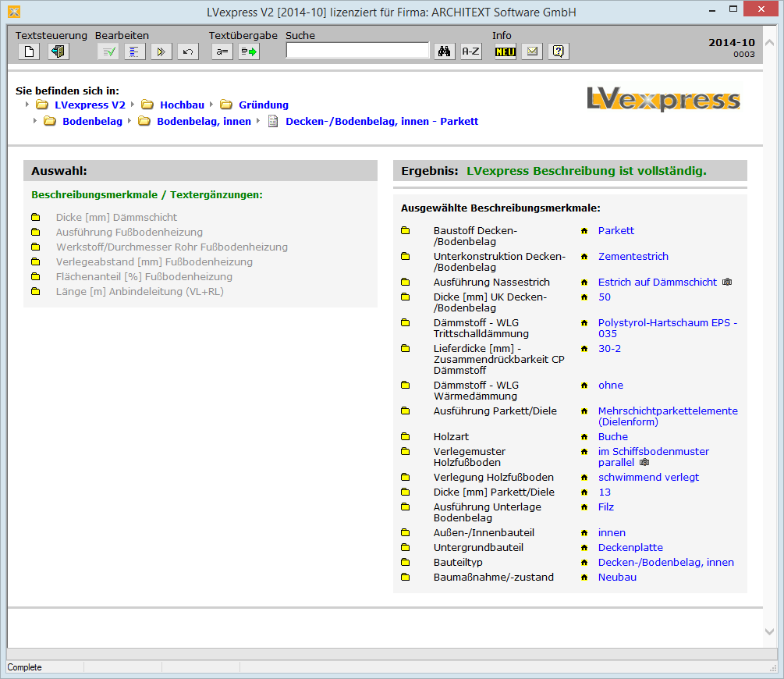Image resolution: width=784 pixels, height=679 pixels.
Task: Click the house icon next to Parkett value
Action: click(584, 231)
